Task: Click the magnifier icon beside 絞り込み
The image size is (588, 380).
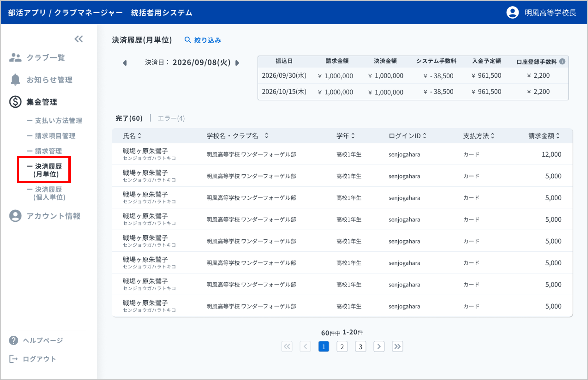Action: coord(188,40)
